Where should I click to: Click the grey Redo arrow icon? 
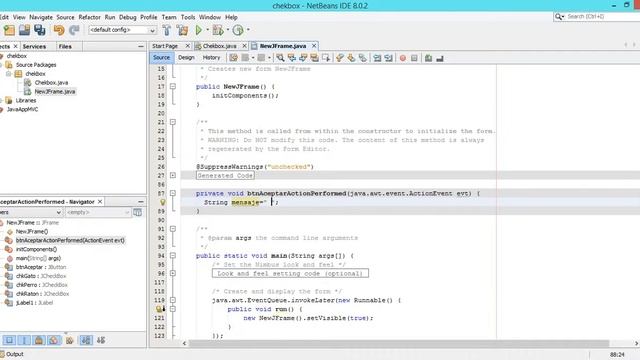[74, 30]
